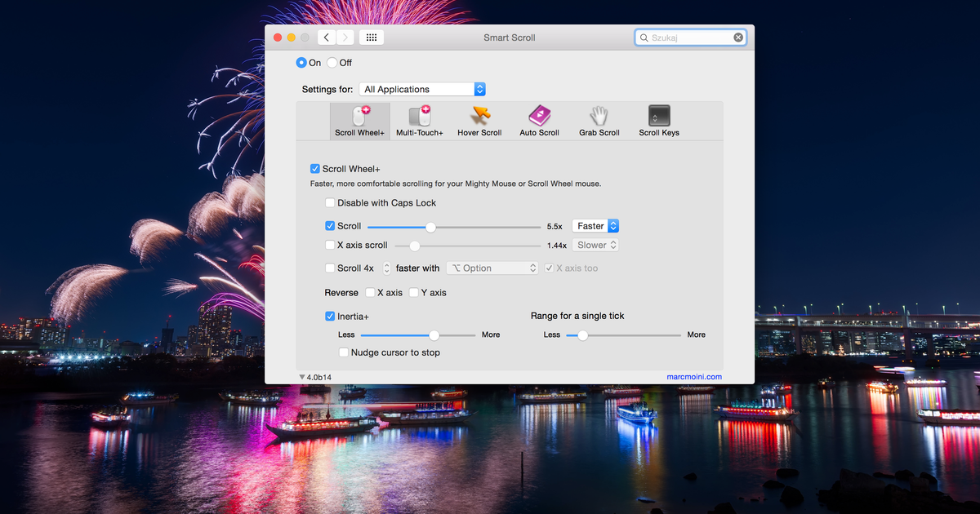Open the All Applications dropdown
980x514 pixels.
click(422, 90)
